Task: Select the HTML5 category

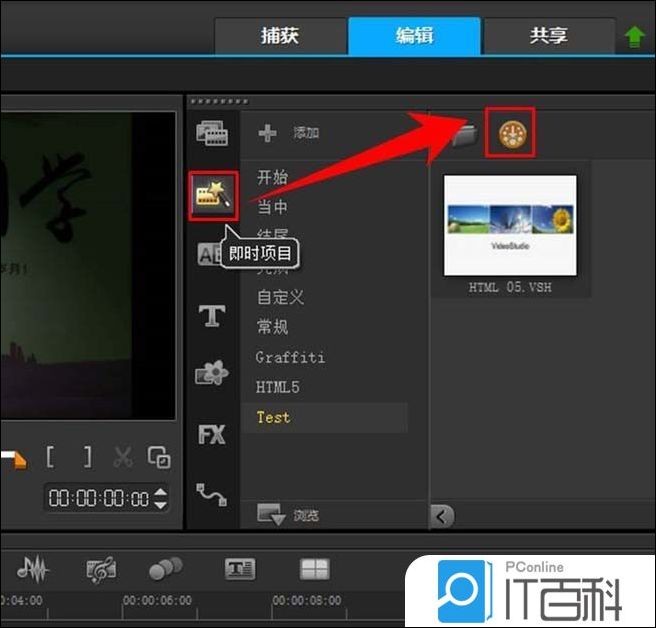Action: click(278, 387)
